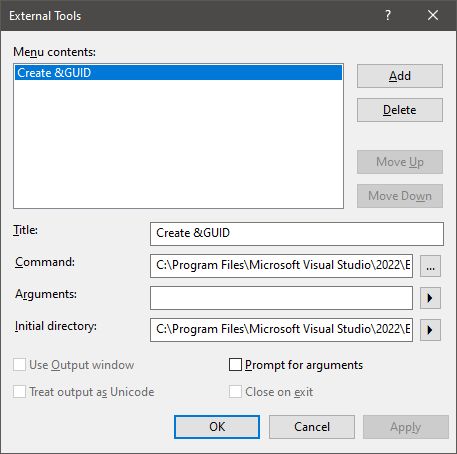
Task: Focus the Initial directory field
Action: [281, 330]
